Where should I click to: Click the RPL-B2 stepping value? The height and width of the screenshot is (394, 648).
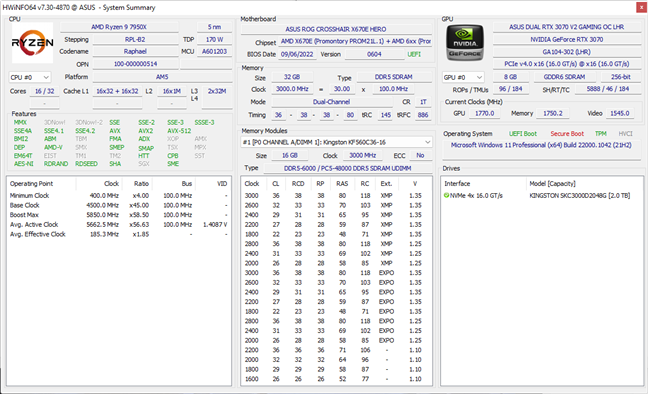135,39
